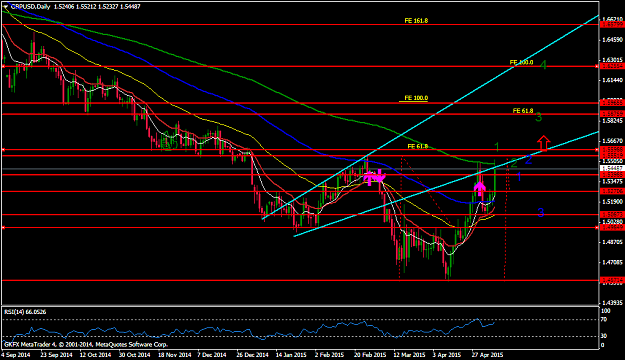Click the 12 Mar 2015 date label
Screen dimensions: 625x360
click(409, 354)
